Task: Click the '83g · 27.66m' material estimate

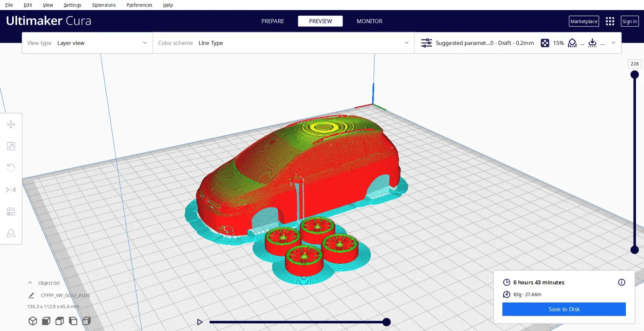Action: [x=527, y=294]
